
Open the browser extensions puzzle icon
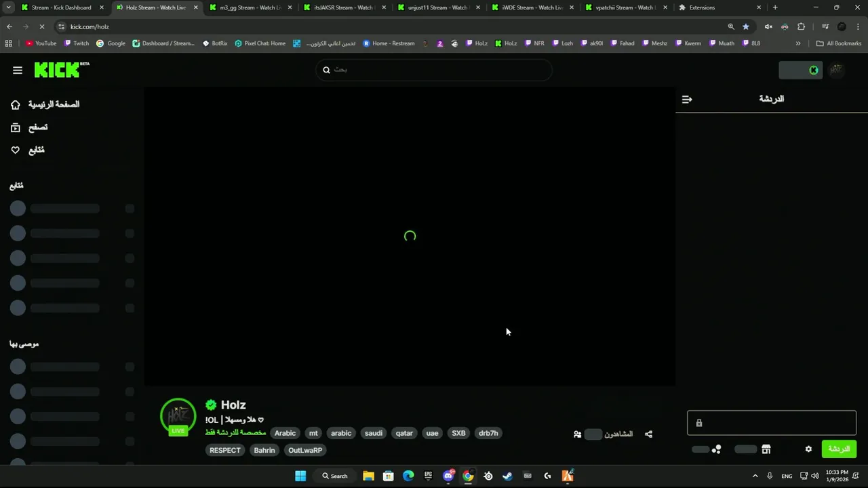point(801,26)
